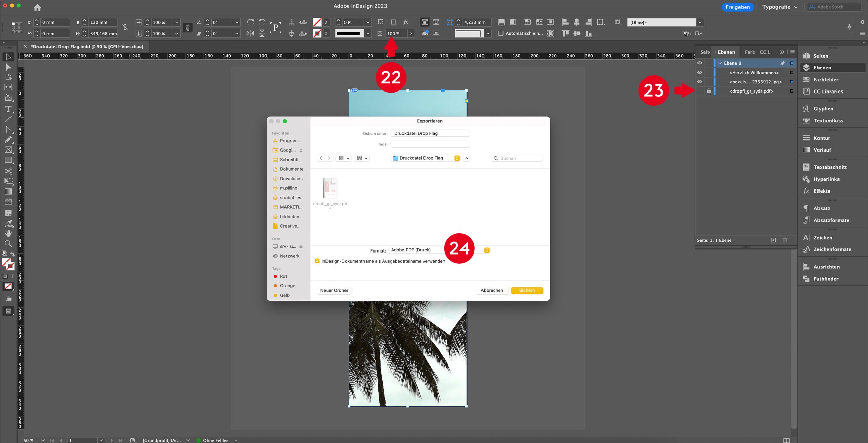Switch to the Farbfelder tab in the panel

pos(749,52)
